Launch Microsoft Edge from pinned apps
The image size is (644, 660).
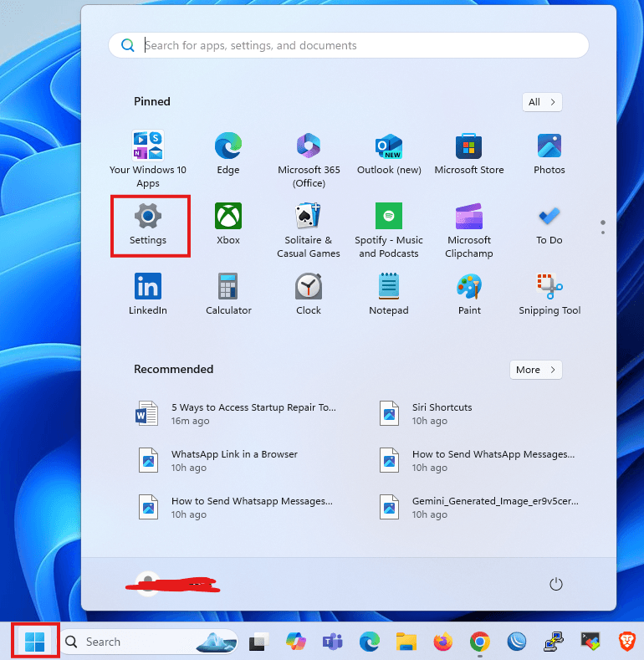tap(228, 153)
